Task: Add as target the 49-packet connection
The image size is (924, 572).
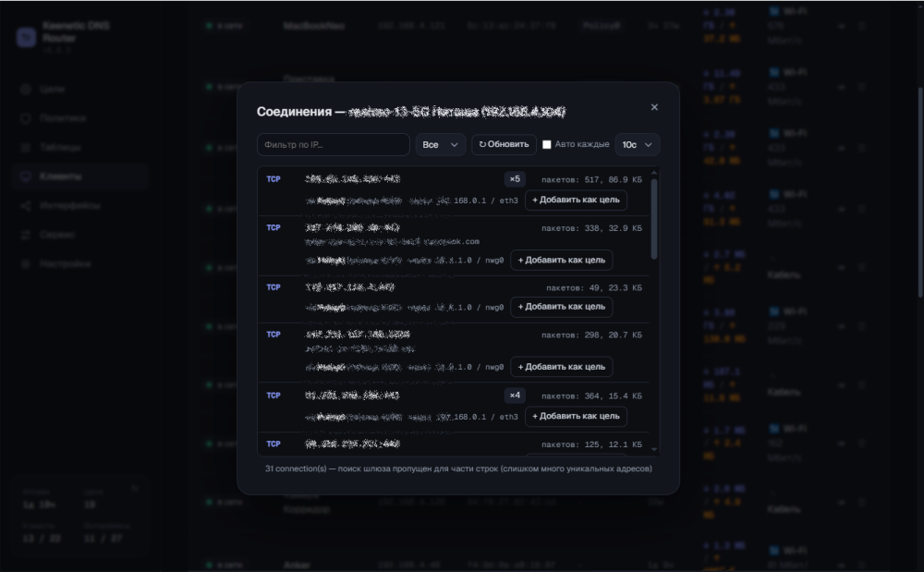Action: click(562, 307)
